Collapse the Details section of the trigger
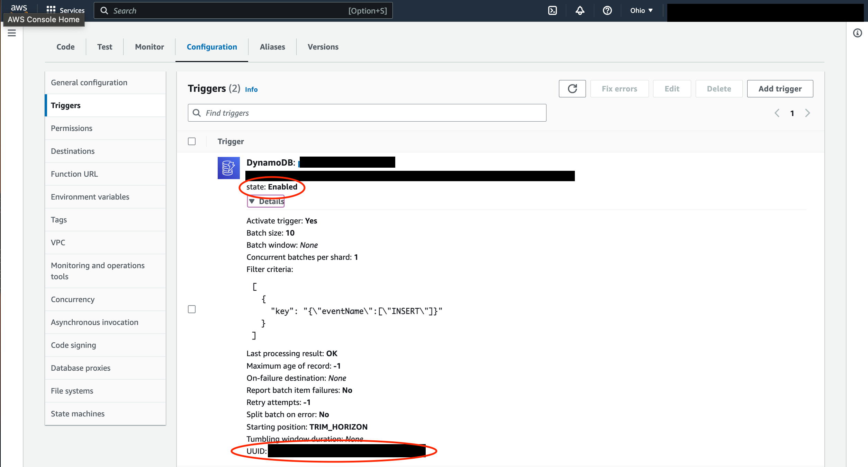The image size is (868, 467). coord(266,201)
